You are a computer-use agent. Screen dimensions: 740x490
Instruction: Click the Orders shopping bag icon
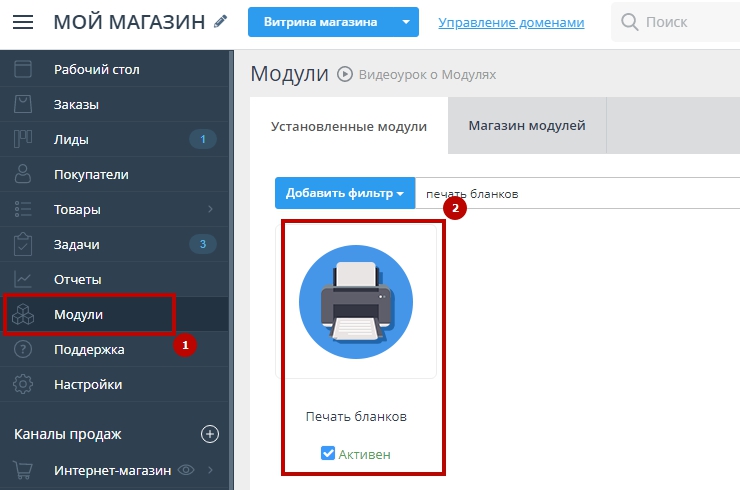(24, 105)
